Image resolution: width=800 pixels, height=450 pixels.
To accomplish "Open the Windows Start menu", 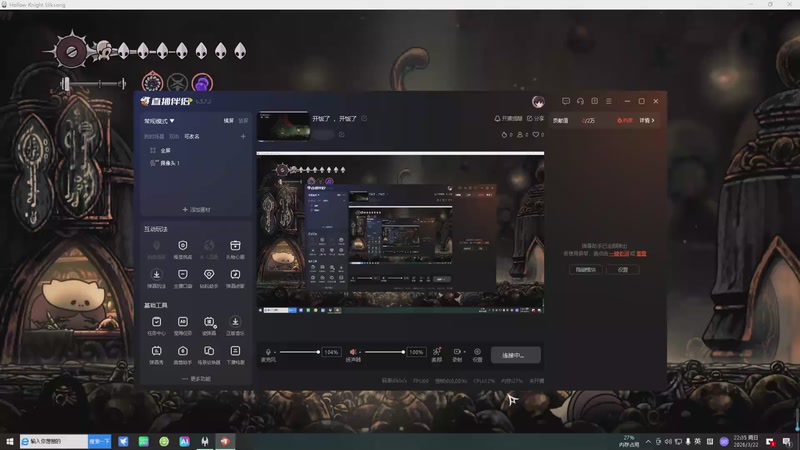I will tap(9, 441).
